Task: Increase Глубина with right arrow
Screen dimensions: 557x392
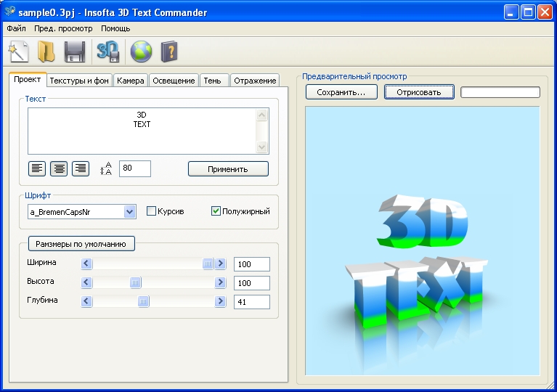Action: click(x=221, y=301)
